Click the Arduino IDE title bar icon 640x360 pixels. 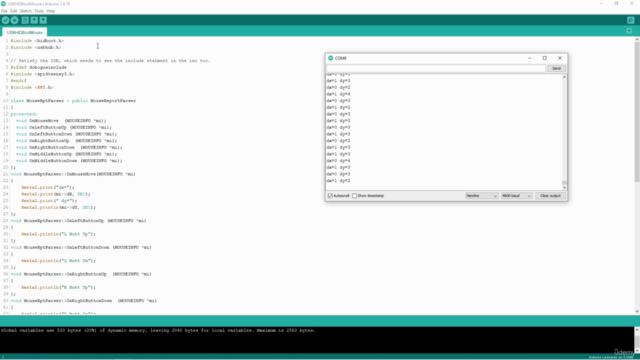(4, 4)
